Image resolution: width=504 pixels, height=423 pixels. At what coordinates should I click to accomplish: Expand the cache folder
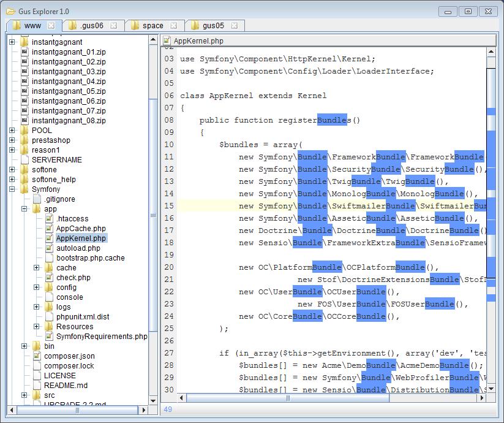click(x=37, y=268)
